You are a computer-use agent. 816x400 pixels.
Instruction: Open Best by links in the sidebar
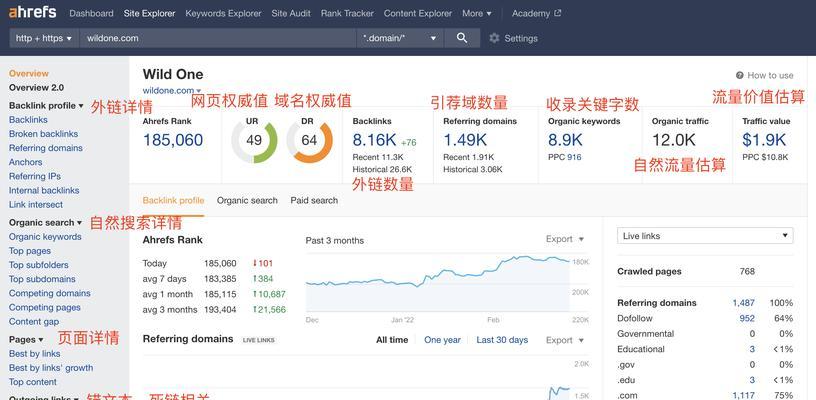tap(34, 354)
